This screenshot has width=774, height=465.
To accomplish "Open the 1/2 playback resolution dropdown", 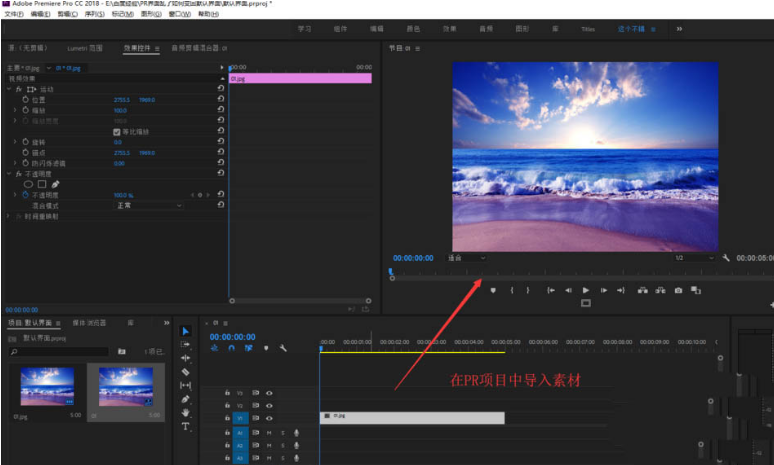I will tap(692, 258).
